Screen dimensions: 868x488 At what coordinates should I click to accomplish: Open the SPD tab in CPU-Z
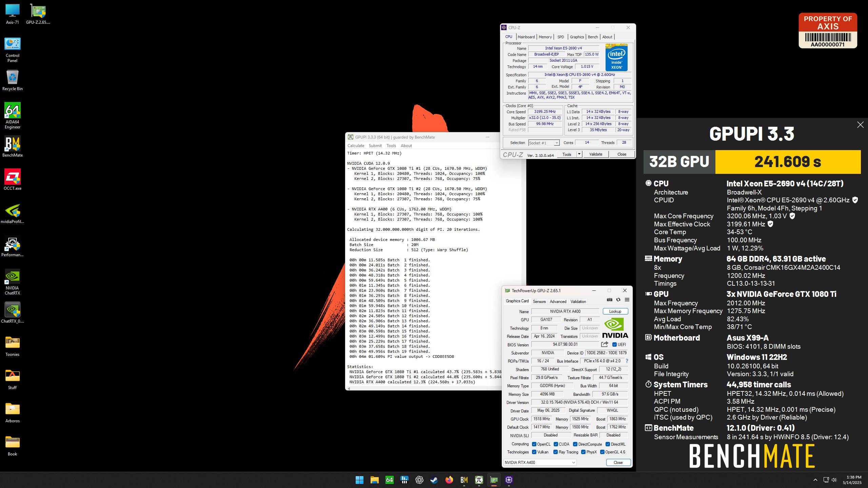click(561, 37)
